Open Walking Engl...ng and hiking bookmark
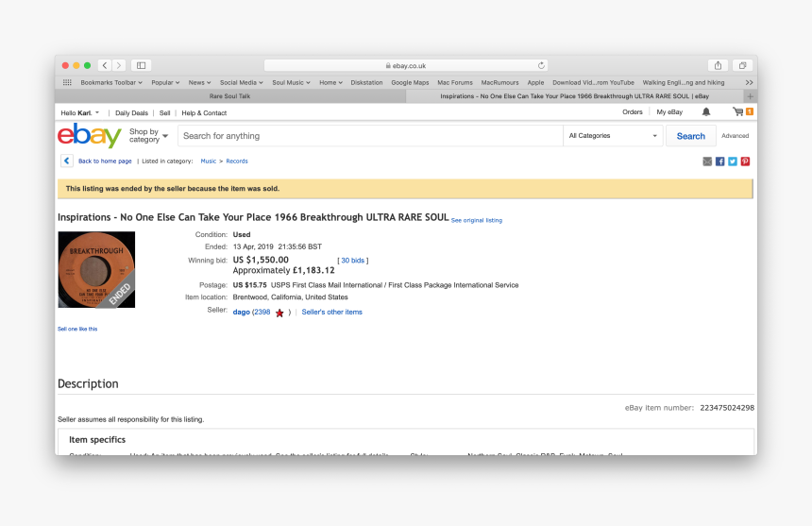This screenshot has width=812, height=526. [684, 82]
